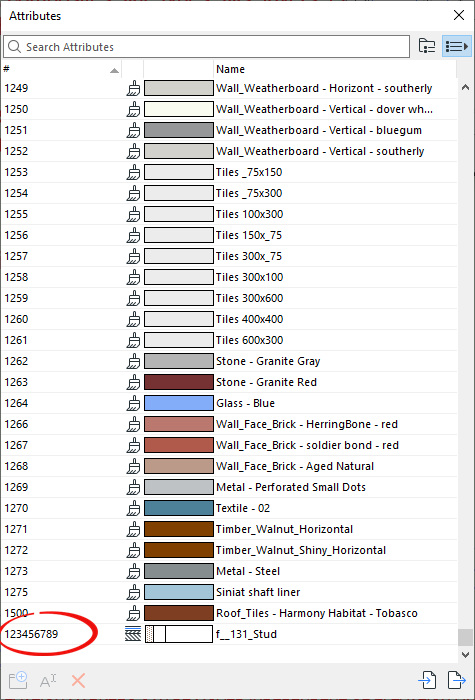475x700 pixels.
Task: Select Wall_Weatherboard - Vertical - bluegum
Action: [x=229, y=130]
